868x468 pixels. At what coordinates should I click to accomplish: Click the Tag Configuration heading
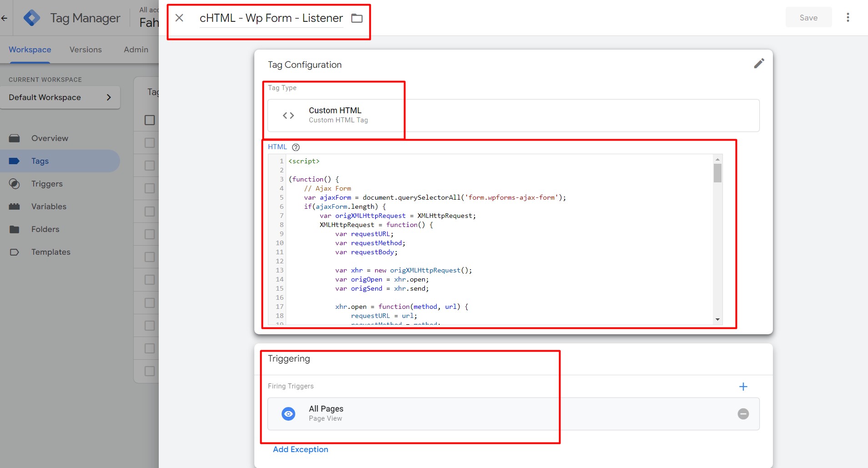pyautogui.click(x=305, y=65)
